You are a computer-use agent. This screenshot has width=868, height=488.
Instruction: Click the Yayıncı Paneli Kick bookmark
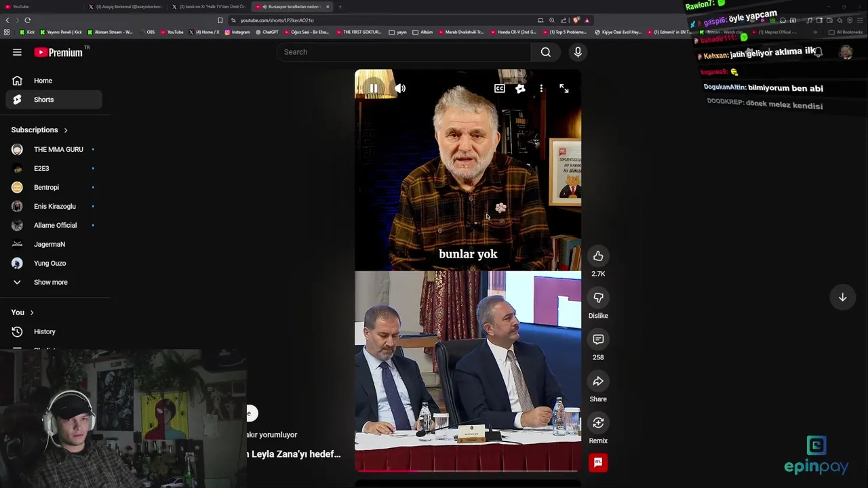61,32
